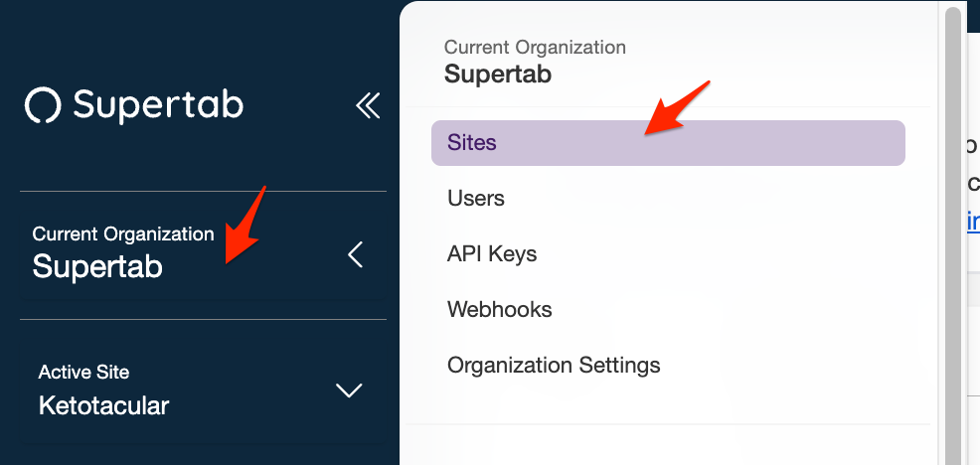Viewport: 980px width, 465px height.
Task: Click left chevron beside Current Organization
Action: point(355,255)
